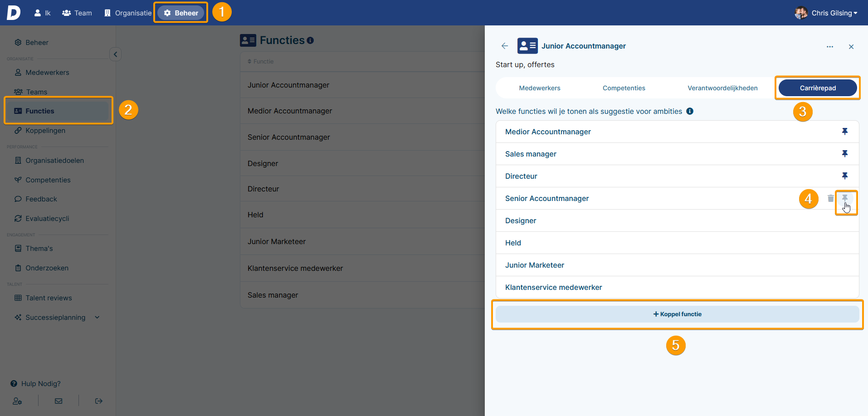Select the Beheer top navigation item
The height and width of the screenshot is (416, 868).
(181, 13)
